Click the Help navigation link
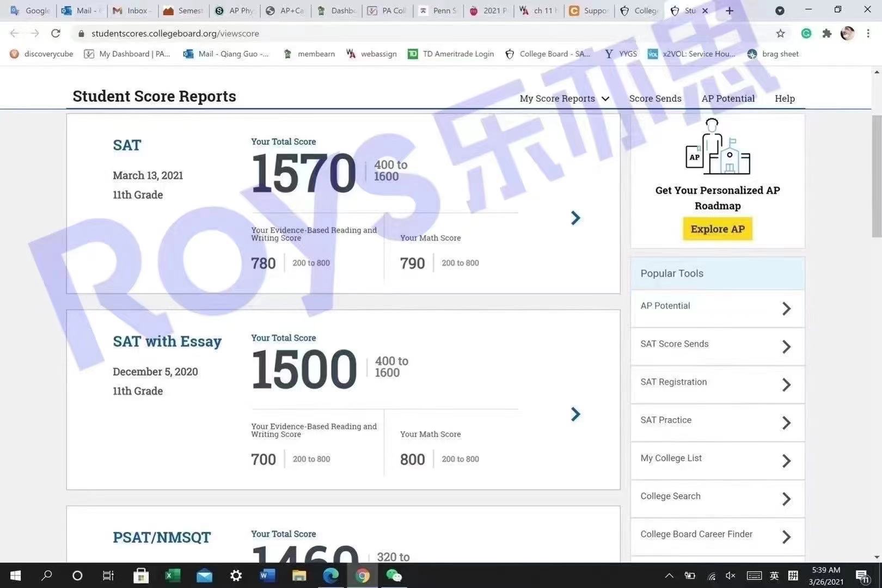This screenshot has height=588, width=882. pyautogui.click(x=785, y=99)
